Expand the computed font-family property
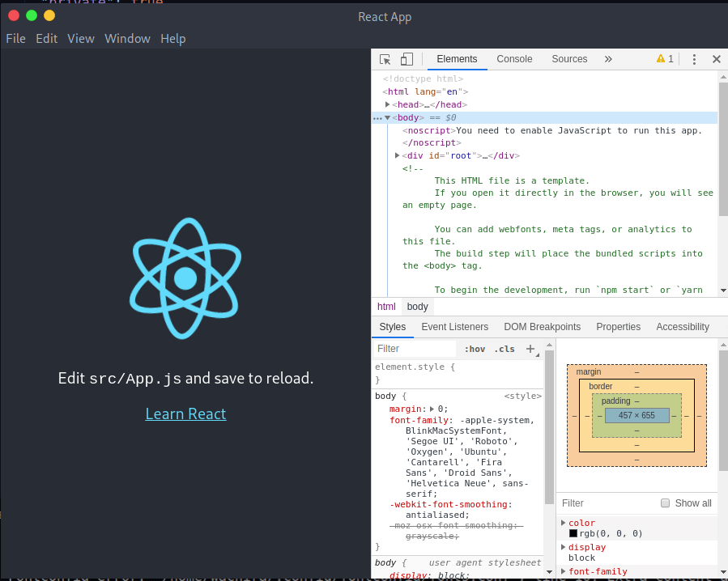This screenshot has width=728, height=581. pos(563,570)
